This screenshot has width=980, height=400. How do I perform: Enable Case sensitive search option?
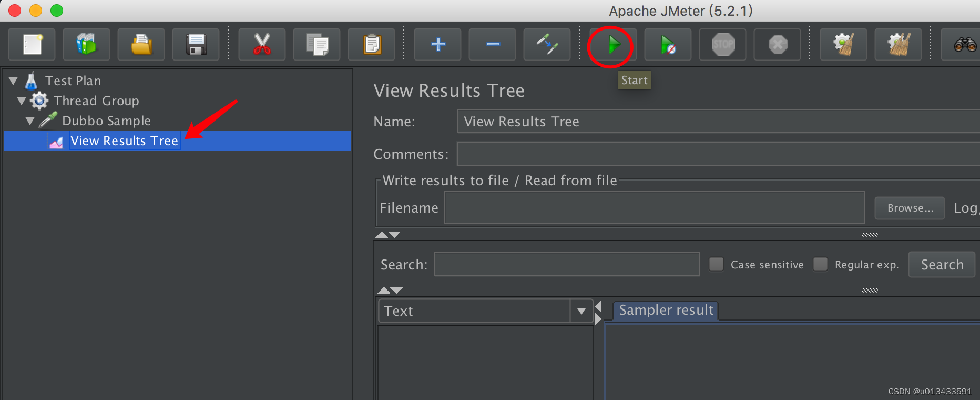tap(717, 264)
